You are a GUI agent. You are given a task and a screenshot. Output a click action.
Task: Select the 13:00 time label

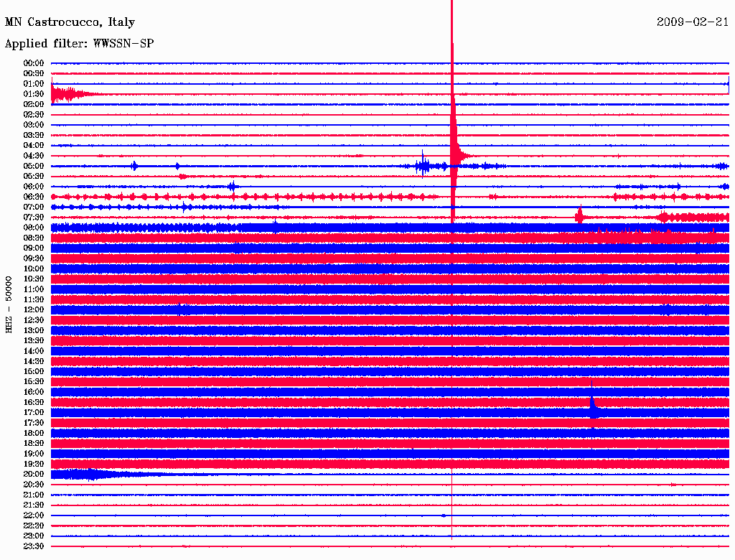tap(34, 330)
